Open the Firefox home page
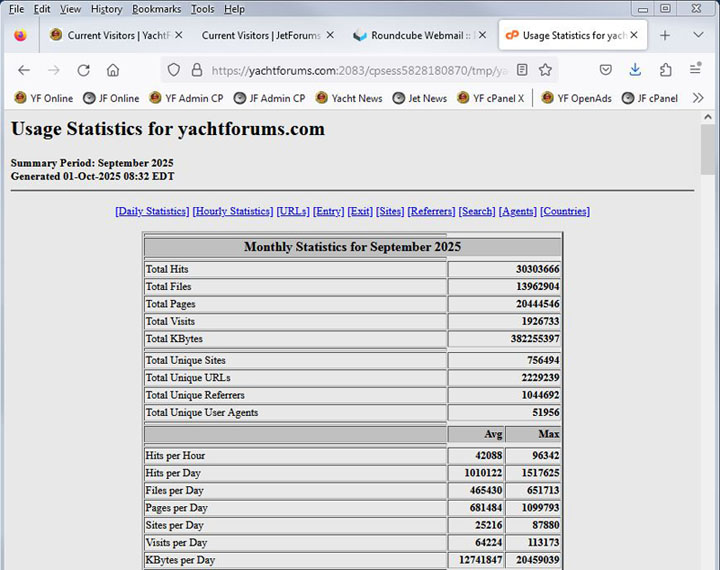The image size is (720, 570). tap(113, 70)
